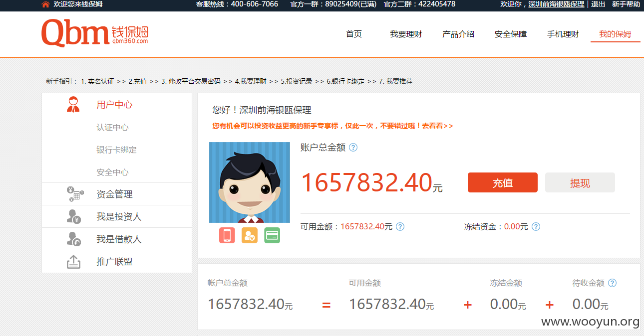Open the 首页 navigation tab

tap(354, 34)
